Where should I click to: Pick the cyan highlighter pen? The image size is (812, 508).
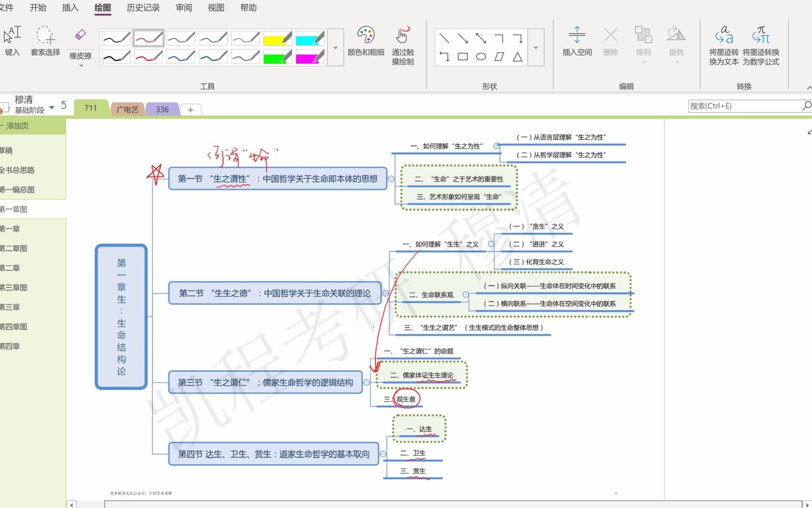pos(310,38)
